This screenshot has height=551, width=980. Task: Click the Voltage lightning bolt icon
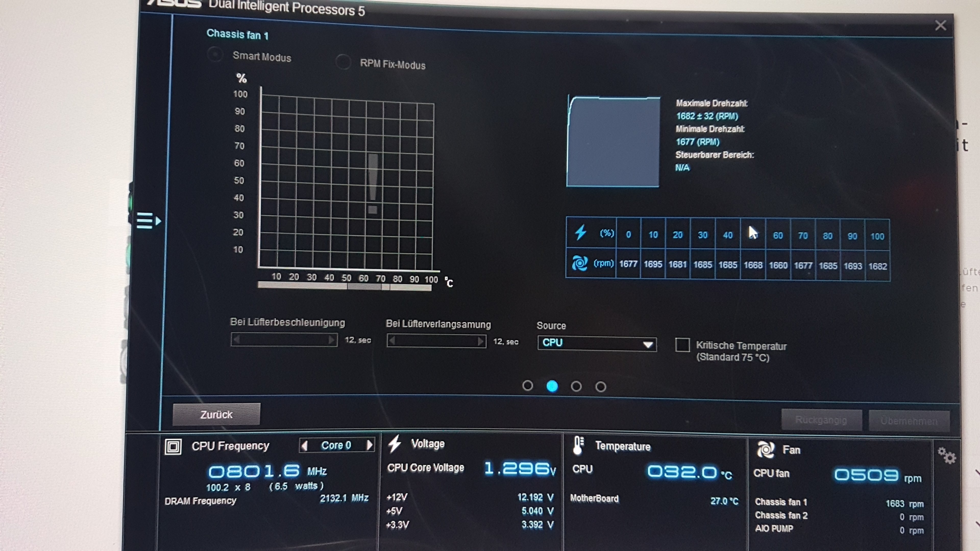[395, 444]
